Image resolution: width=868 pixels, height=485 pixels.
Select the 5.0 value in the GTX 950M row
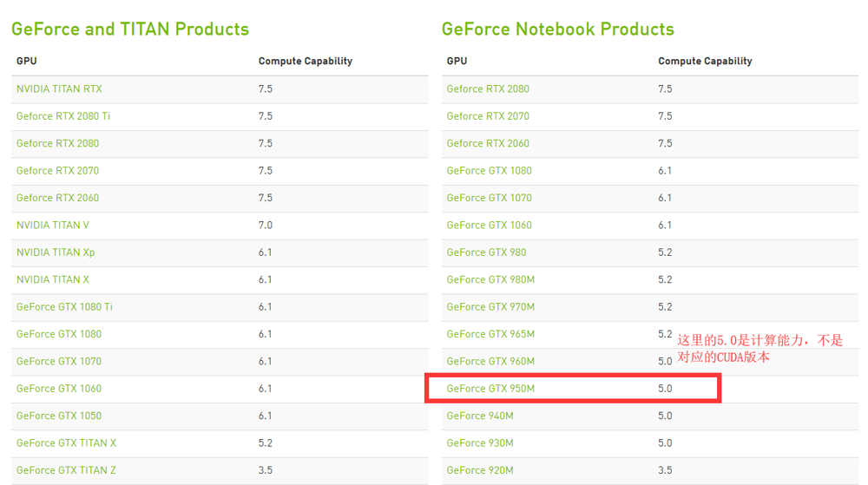pyautogui.click(x=665, y=388)
